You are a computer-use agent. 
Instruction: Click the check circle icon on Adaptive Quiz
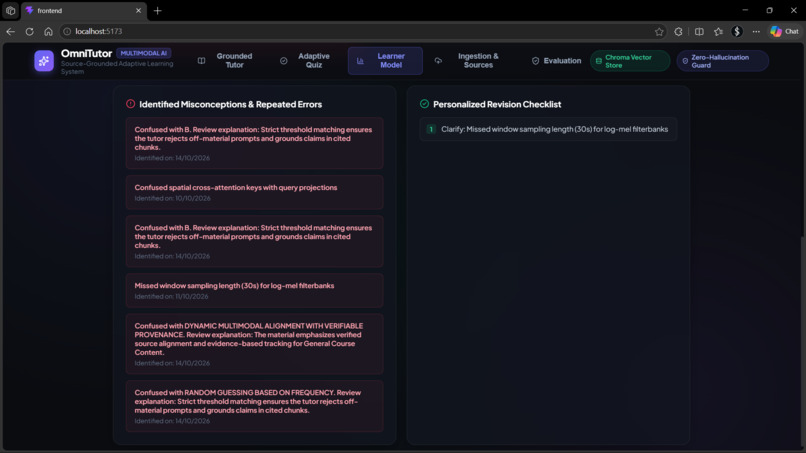284,61
